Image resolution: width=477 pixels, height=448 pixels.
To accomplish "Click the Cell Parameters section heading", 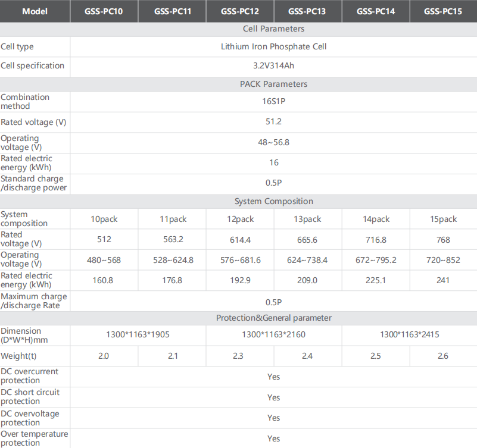I will (273, 29).
